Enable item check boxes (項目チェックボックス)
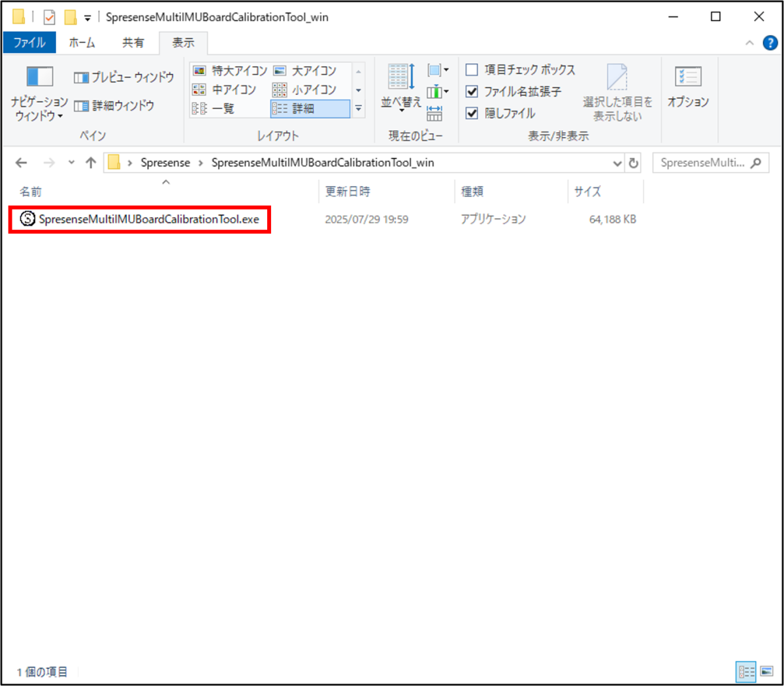The height and width of the screenshot is (686, 784). pos(521,69)
